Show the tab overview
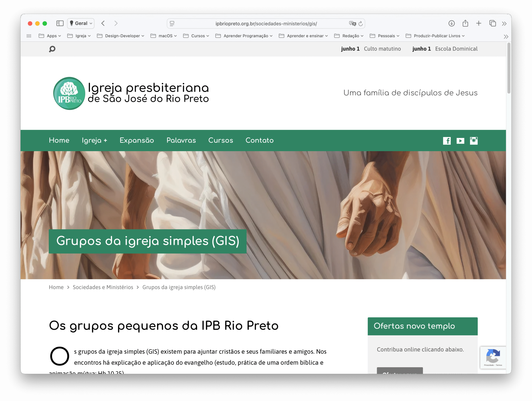532x401 pixels. [493, 23]
